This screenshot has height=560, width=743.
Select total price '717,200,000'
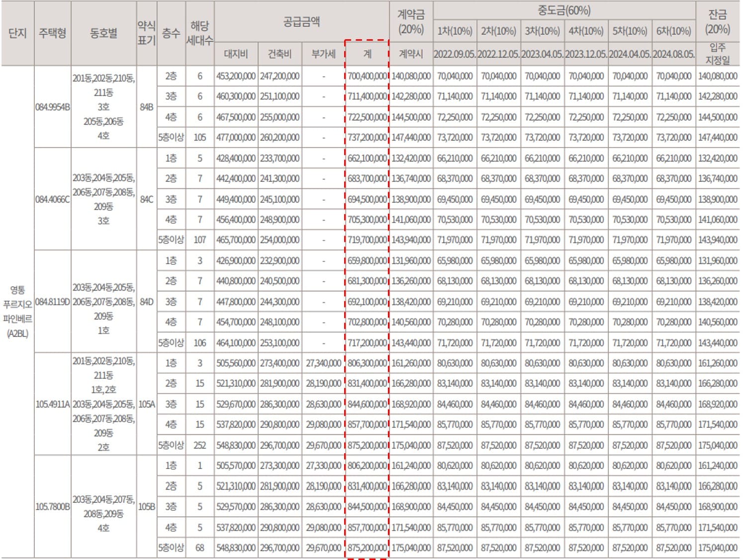click(x=367, y=343)
